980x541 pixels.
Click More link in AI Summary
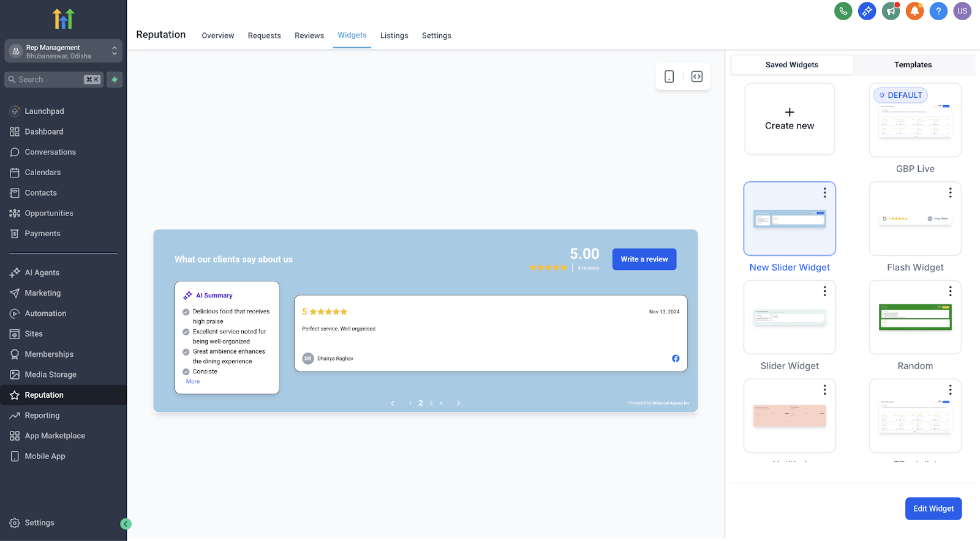tap(193, 382)
